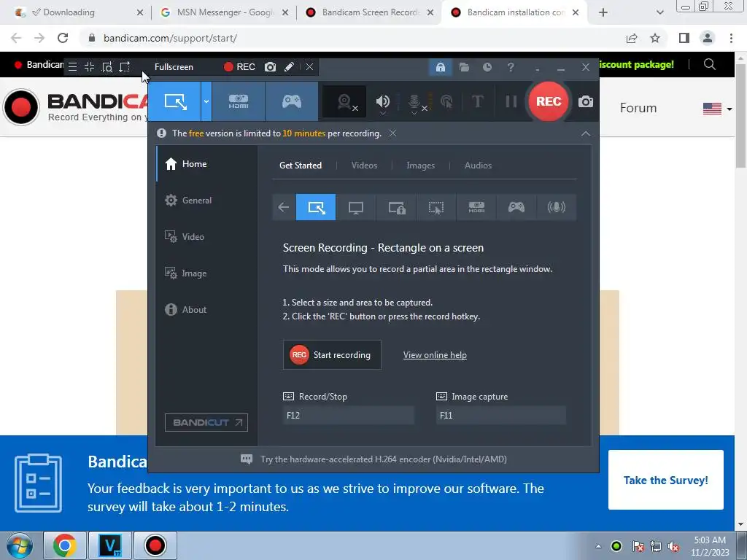Click the large red REC button

pos(549,101)
